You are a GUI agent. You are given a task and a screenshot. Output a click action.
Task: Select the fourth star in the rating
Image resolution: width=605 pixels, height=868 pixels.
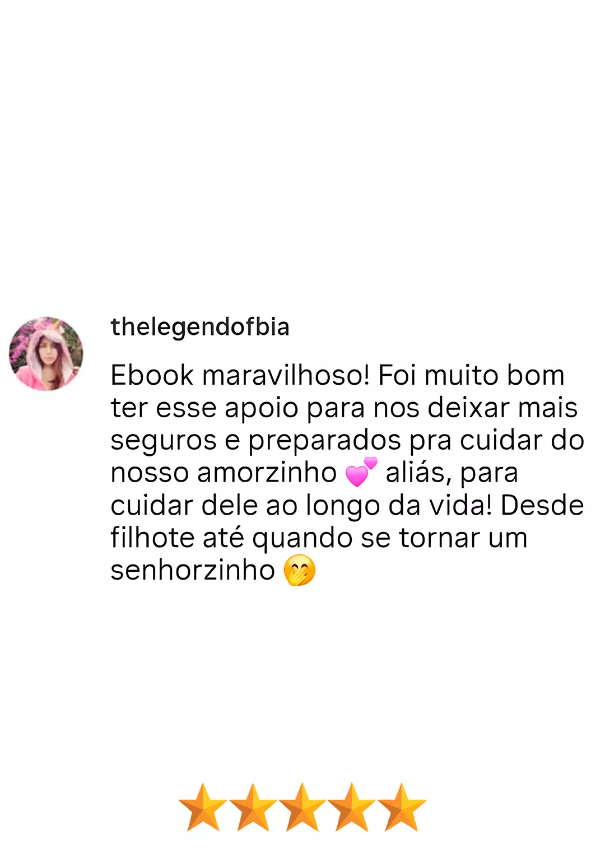pyautogui.click(x=352, y=807)
